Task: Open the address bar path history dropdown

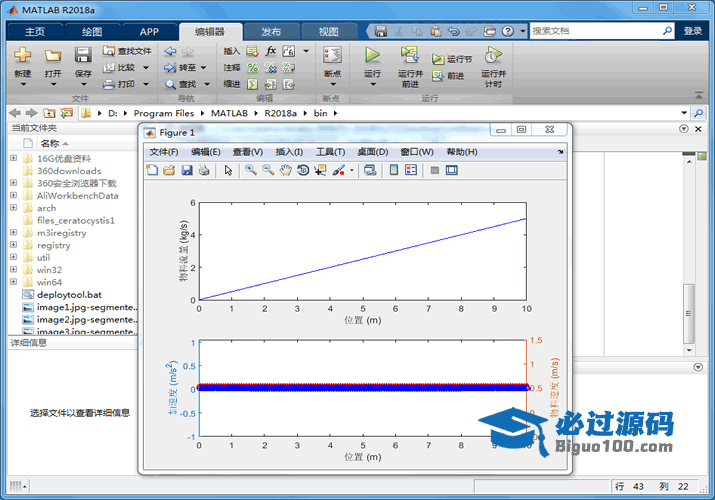Action: pyautogui.click(x=684, y=113)
